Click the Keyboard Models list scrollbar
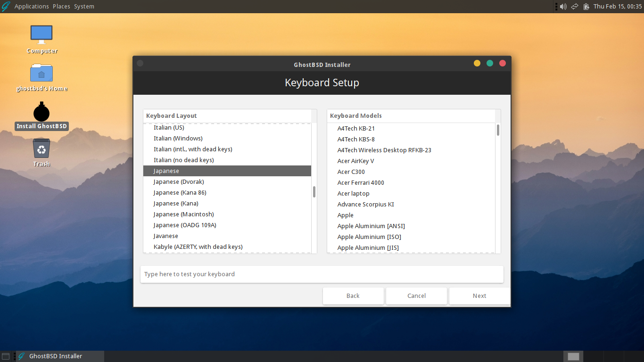Image resolution: width=644 pixels, height=362 pixels. click(498, 130)
